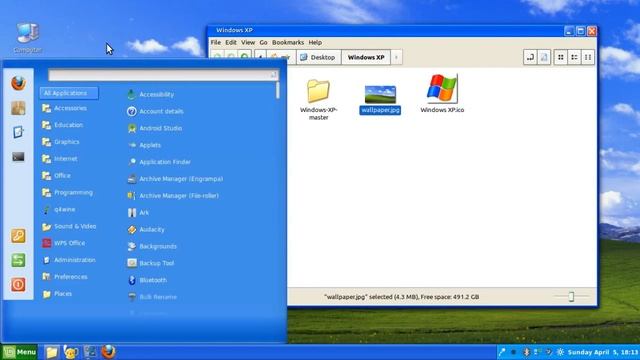Switch to icon view

560,57
